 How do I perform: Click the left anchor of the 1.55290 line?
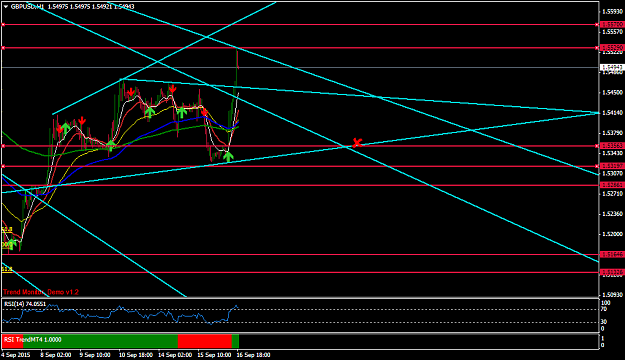pyautogui.click(x=3, y=48)
